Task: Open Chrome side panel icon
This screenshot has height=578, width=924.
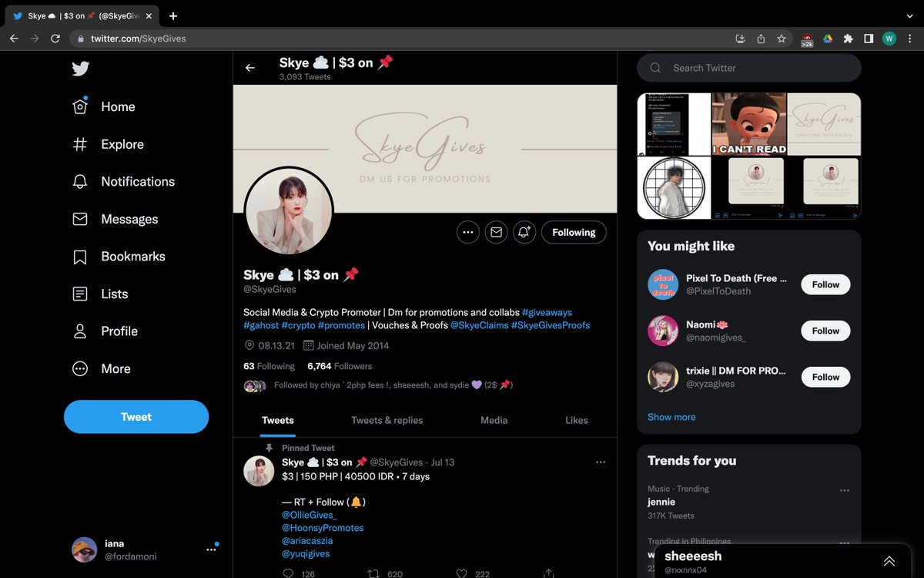Action: [869, 39]
